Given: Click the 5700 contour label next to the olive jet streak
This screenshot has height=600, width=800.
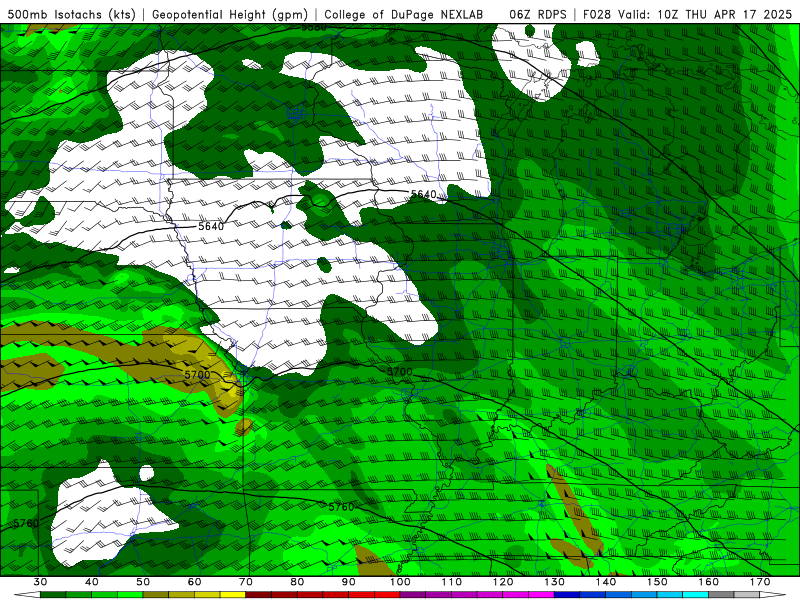Looking at the screenshot, I should tap(197, 375).
